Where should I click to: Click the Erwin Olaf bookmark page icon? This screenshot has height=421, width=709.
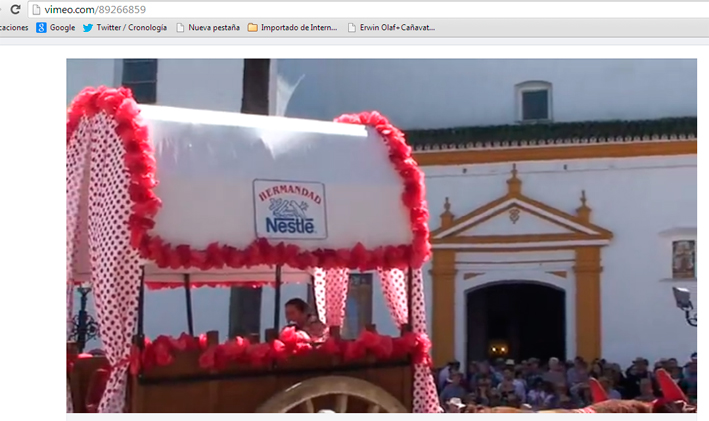tap(351, 27)
